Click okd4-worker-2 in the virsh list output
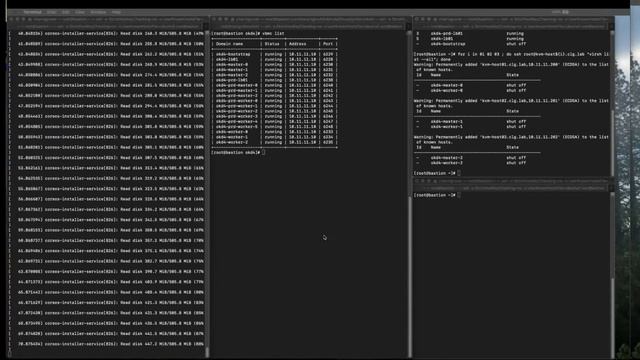Screen dimensions: 640x360 447,163
